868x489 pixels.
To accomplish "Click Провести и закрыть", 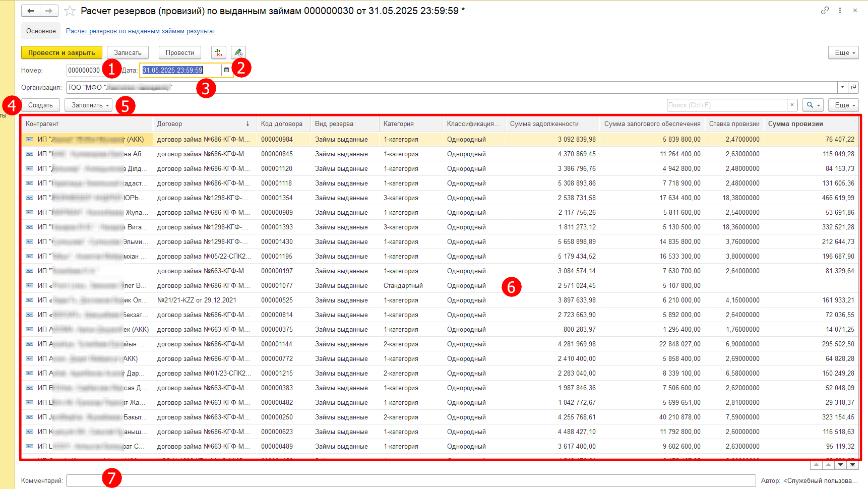I will click(x=61, y=52).
